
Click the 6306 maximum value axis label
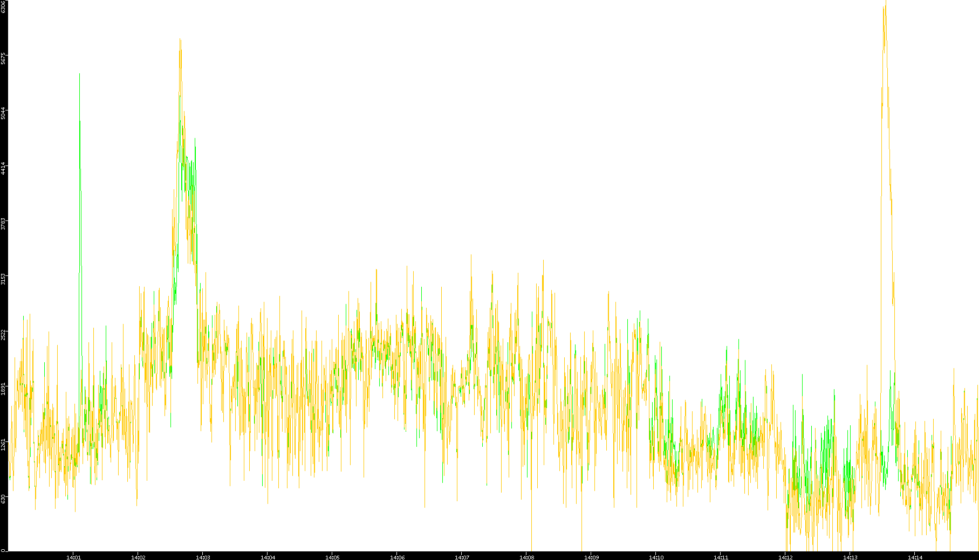3,6
